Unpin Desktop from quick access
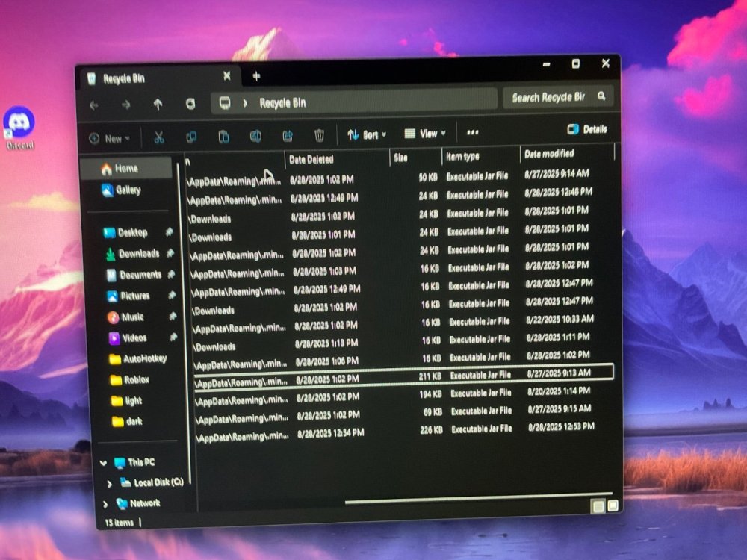 (x=169, y=232)
